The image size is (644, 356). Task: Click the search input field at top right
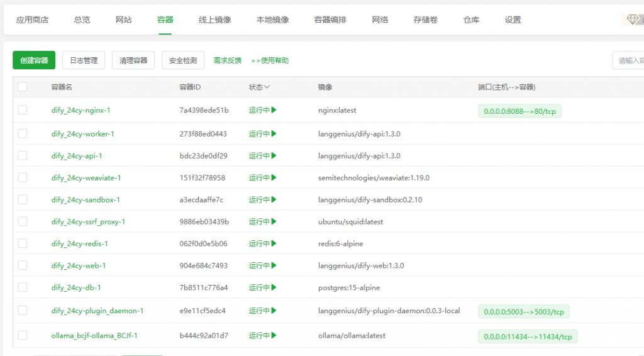pos(629,60)
